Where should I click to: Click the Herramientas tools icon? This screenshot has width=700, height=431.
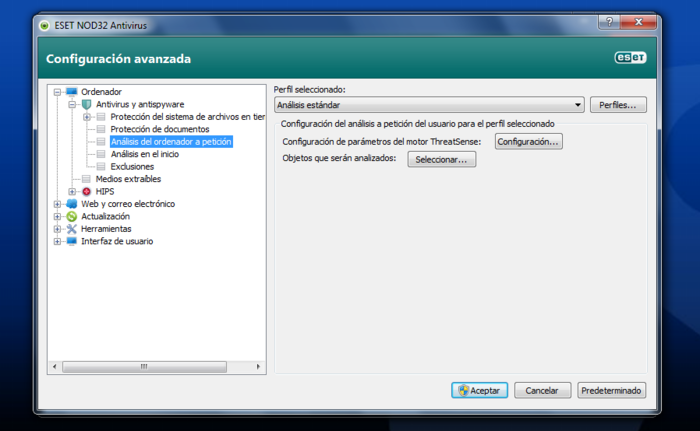pos(71,229)
